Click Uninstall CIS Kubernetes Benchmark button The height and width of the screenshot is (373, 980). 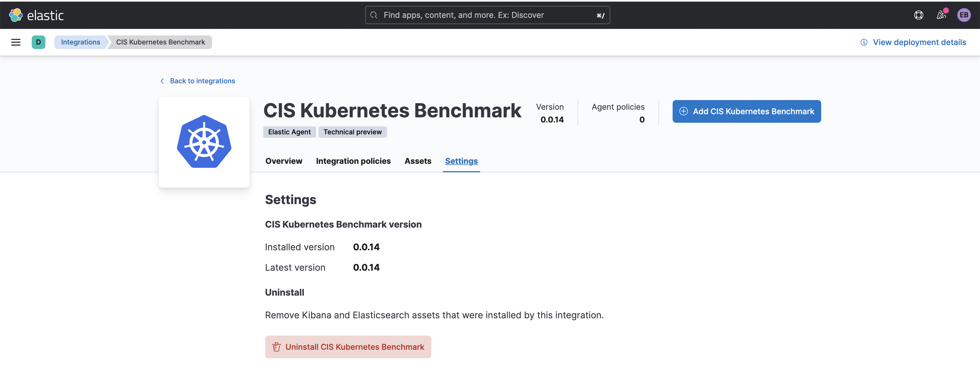pyautogui.click(x=348, y=347)
